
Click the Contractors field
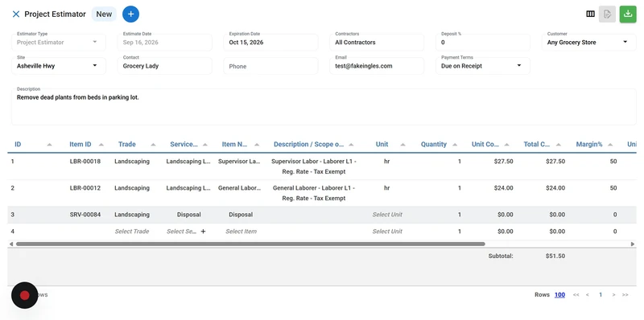377,43
